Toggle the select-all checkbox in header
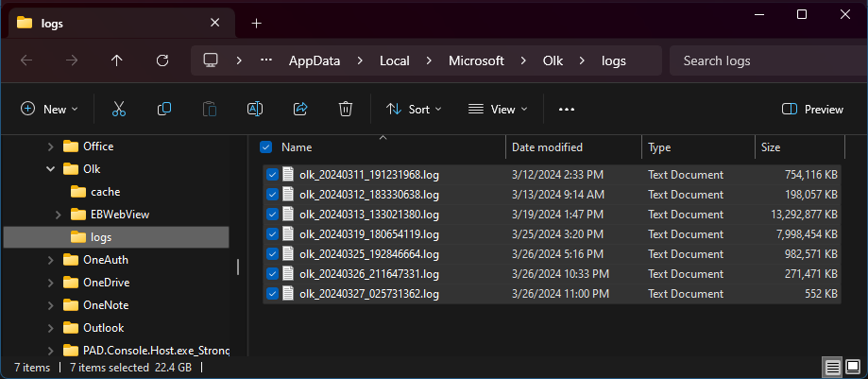This screenshot has height=379, width=868. click(x=265, y=147)
